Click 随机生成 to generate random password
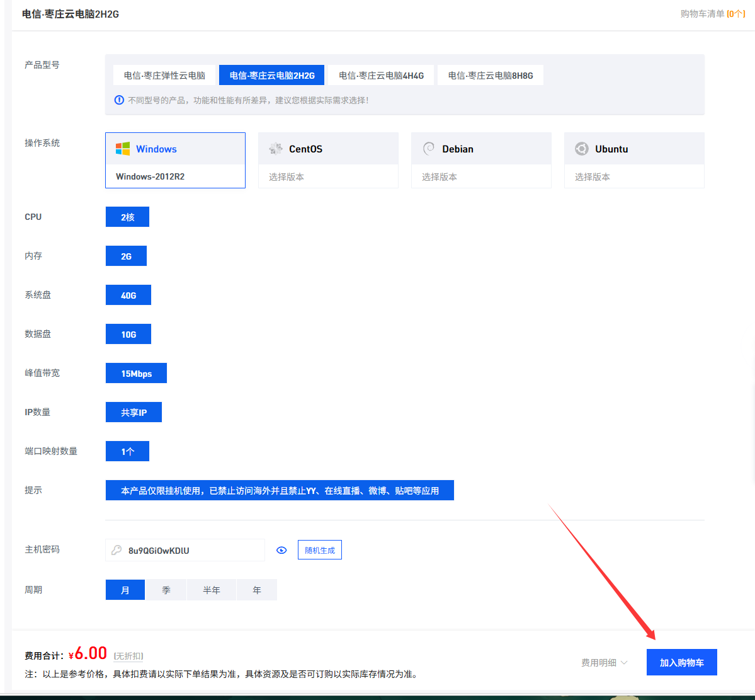Viewport: 755px width, 700px height. 320,550
